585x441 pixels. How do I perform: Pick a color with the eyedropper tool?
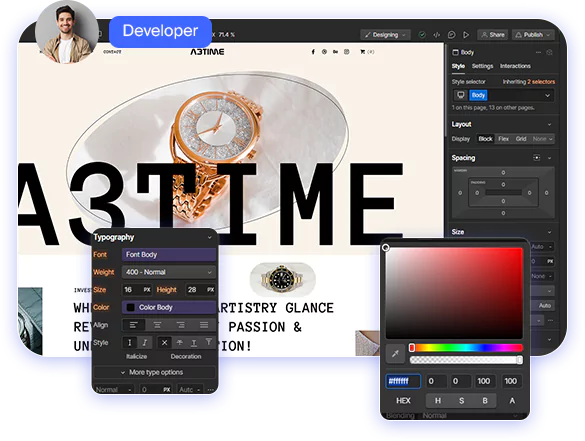click(x=395, y=353)
